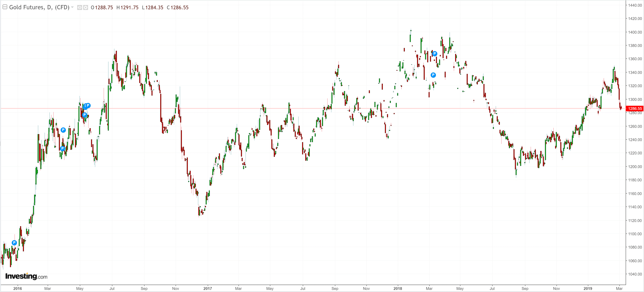This screenshot has width=644, height=292.
Task: Click the P marker near January 2016
Action: point(14,243)
